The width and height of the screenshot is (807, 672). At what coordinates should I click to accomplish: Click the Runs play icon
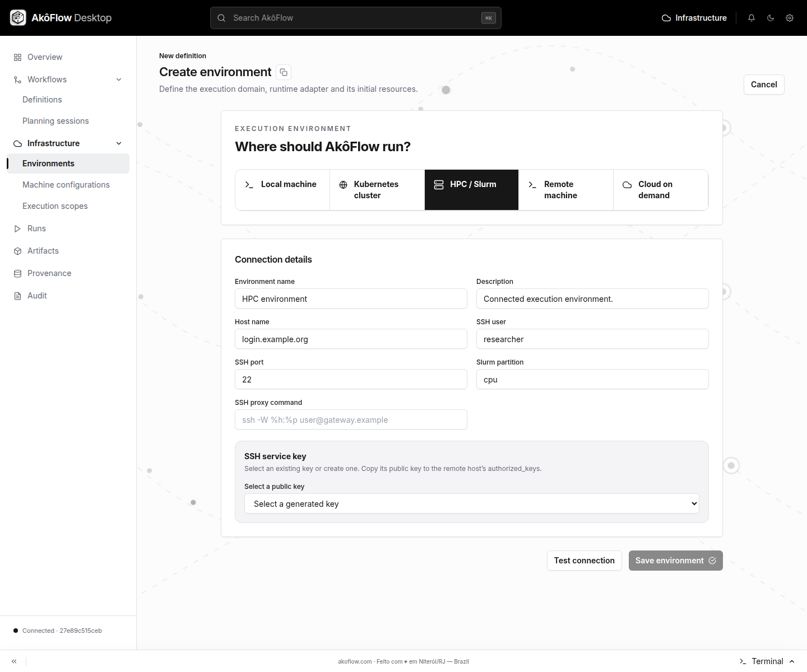point(18,228)
